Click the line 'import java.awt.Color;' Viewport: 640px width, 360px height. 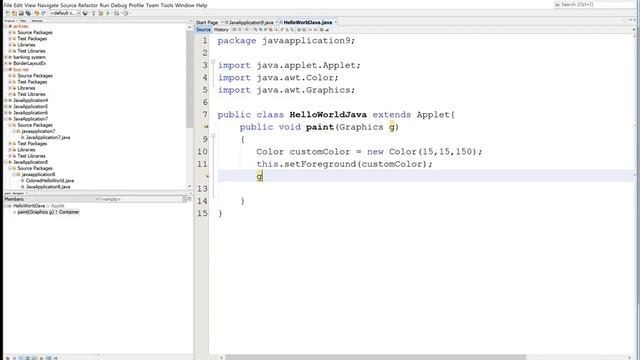278,78
